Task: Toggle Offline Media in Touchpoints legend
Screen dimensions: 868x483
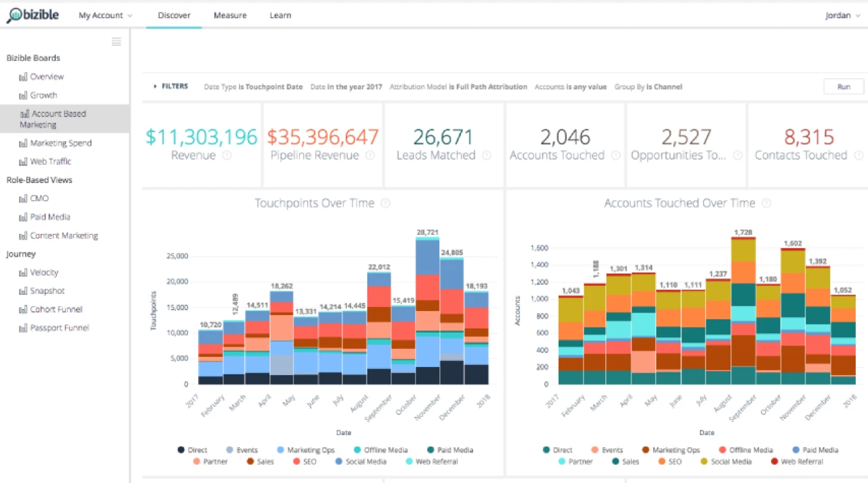Action: click(379, 450)
